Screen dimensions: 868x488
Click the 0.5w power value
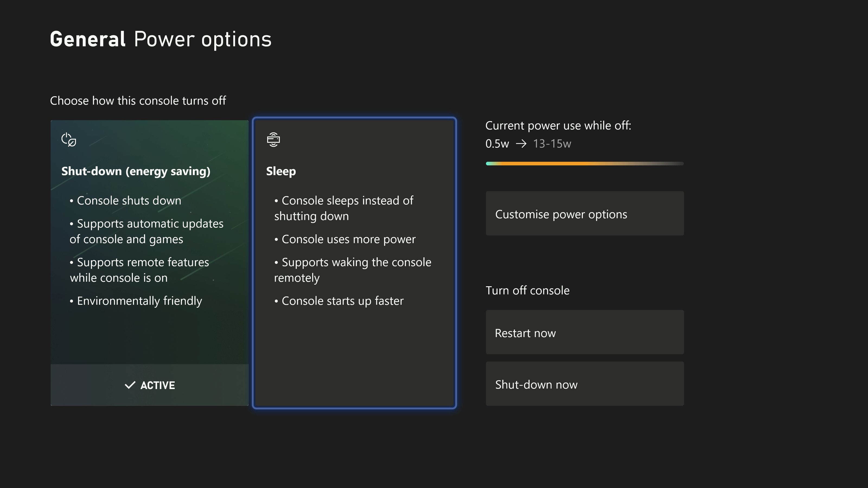(x=497, y=144)
